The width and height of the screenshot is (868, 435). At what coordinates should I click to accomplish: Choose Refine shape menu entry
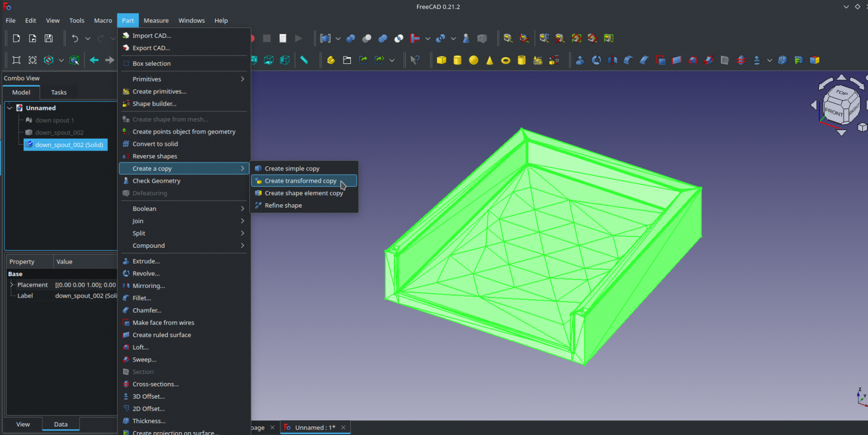click(304, 205)
